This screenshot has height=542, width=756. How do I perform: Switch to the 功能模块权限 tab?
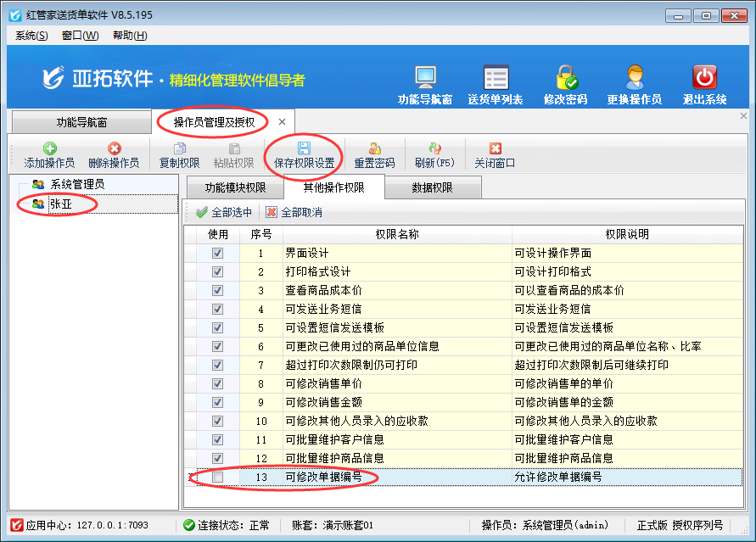236,188
